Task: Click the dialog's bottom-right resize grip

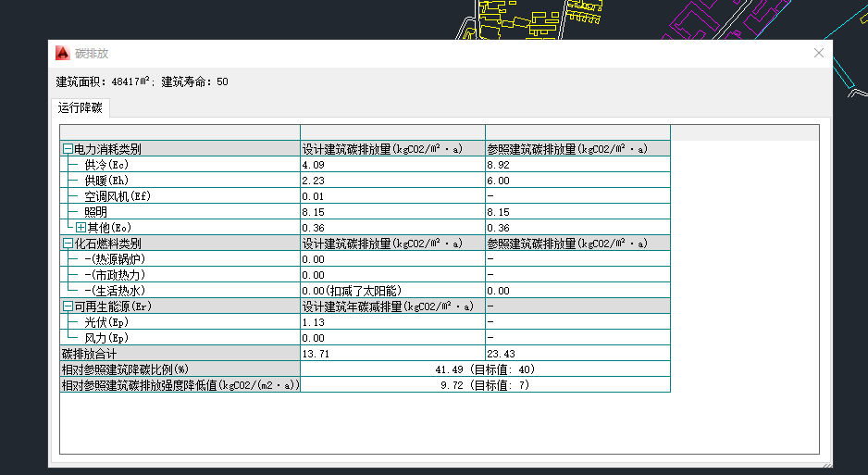Action: tap(828, 463)
